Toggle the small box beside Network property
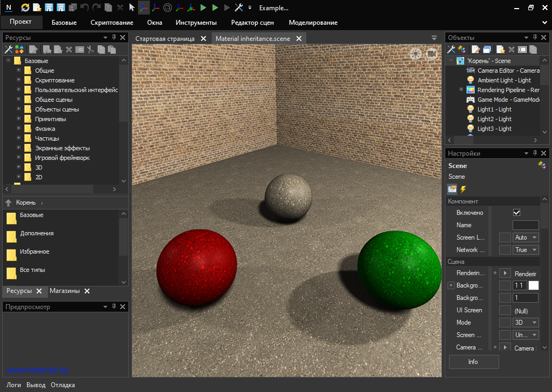The width and height of the screenshot is (552, 392). point(505,250)
